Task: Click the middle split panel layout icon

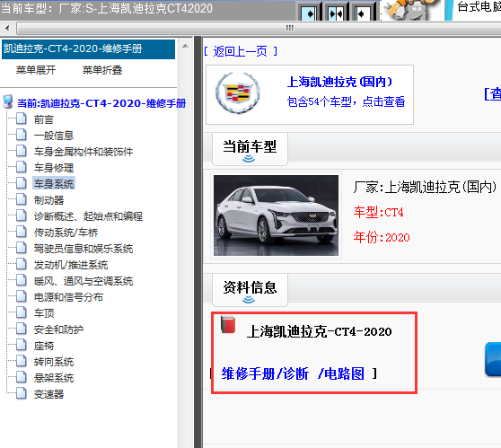Action: 336,13
